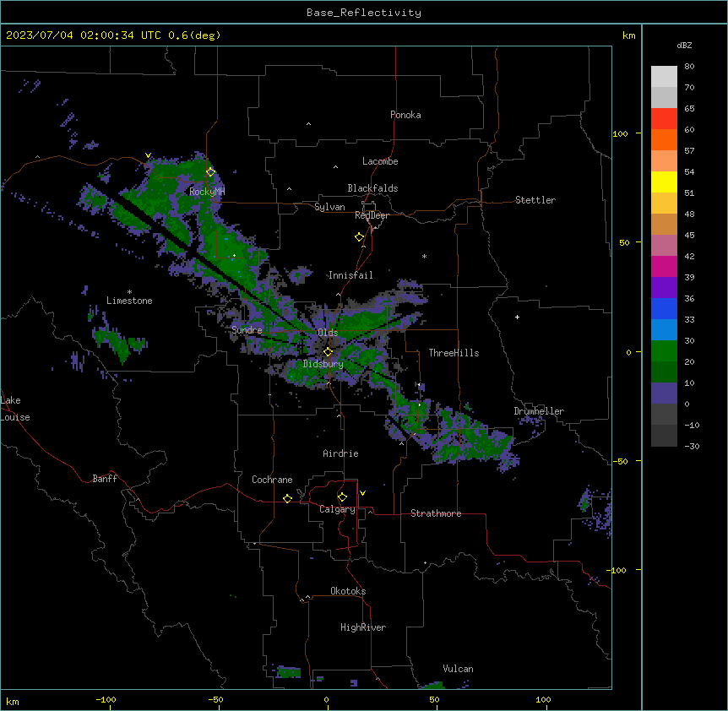728x711 pixels.
Task: Click the yellow diamond marker below Cochrane
Action: (x=287, y=498)
